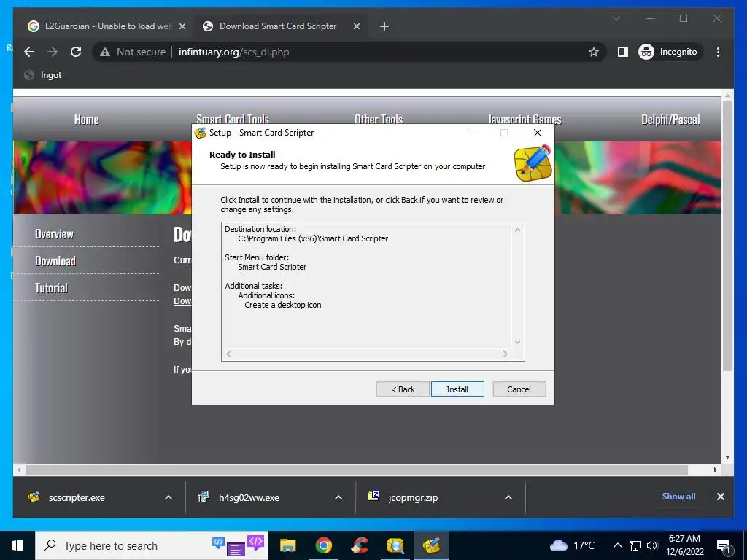
Task: Open the Windows Start menu
Action: [x=18, y=545]
